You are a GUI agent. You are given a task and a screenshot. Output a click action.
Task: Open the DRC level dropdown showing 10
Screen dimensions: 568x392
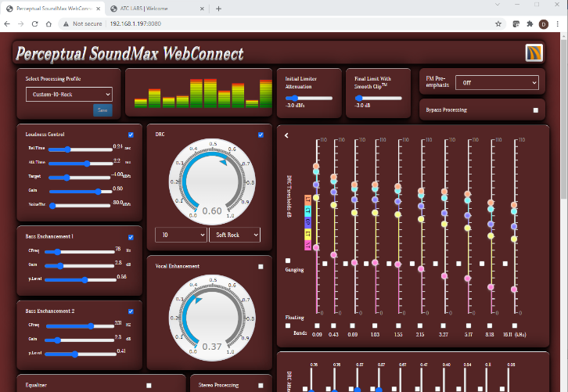click(x=181, y=235)
